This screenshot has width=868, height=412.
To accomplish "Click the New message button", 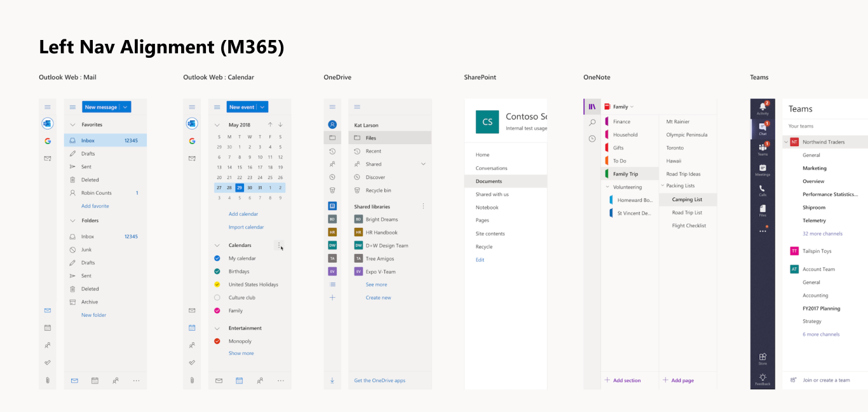I will click(x=101, y=107).
